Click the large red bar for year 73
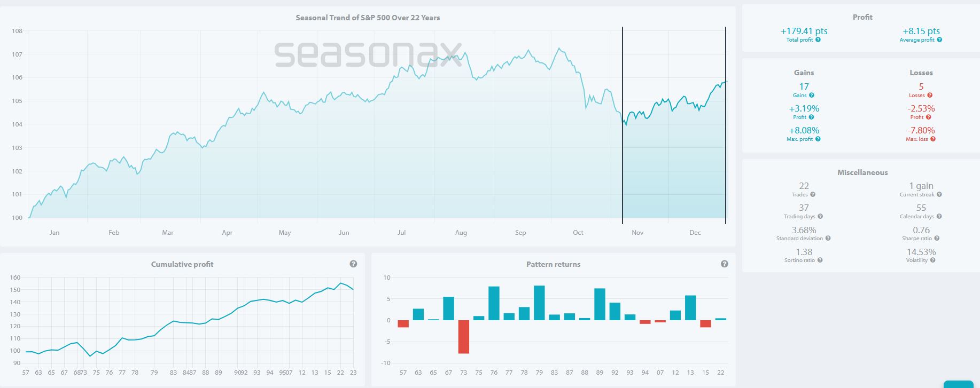The image size is (980, 388). coord(463,337)
